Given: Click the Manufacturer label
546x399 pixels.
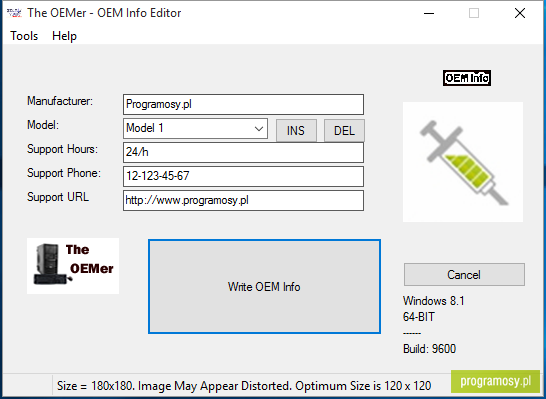Looking at the screenshot, I should pos(60,101).
